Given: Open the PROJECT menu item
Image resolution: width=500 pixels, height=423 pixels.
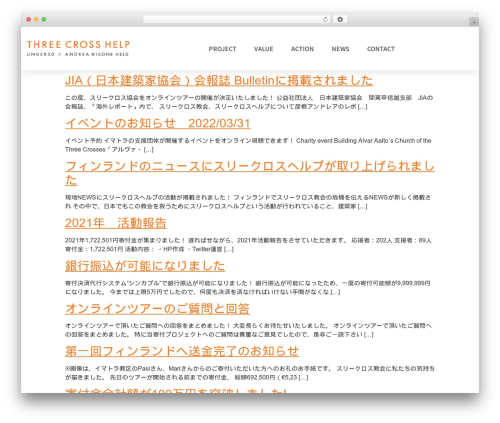Looking at the screenshot, I should click(x=222, y=49).
